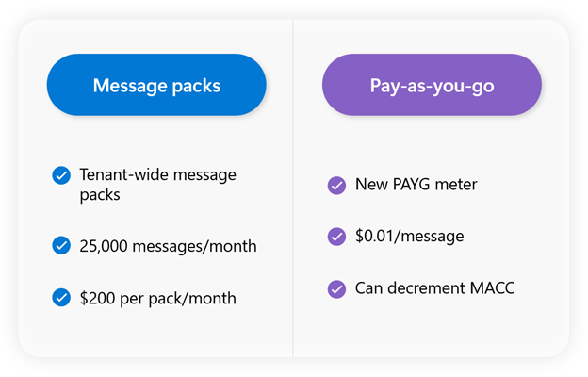The image size is (588, 377).
Task: Select the Can decrement MACC text
Action: [x=434, y=288]
